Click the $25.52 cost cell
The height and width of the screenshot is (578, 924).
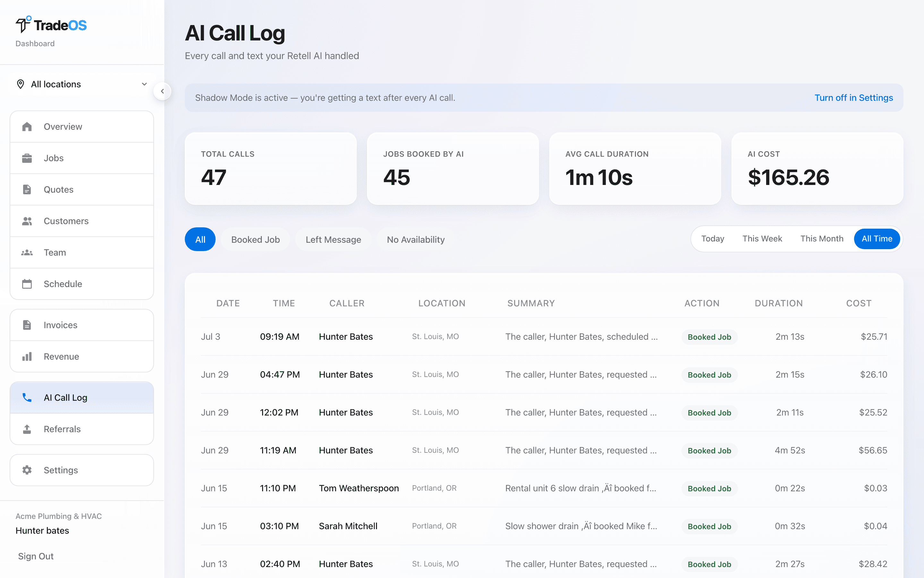[x=873, y=413]
